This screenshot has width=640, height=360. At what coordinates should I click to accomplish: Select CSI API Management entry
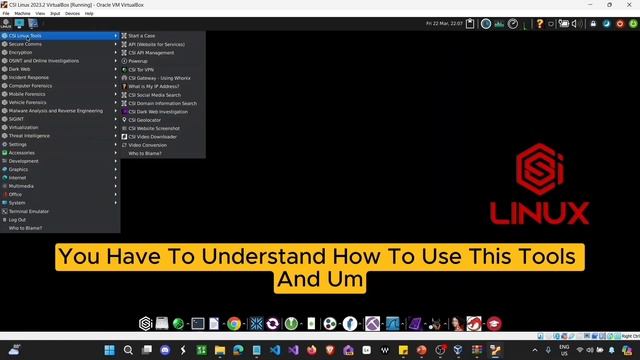point(163,53)
